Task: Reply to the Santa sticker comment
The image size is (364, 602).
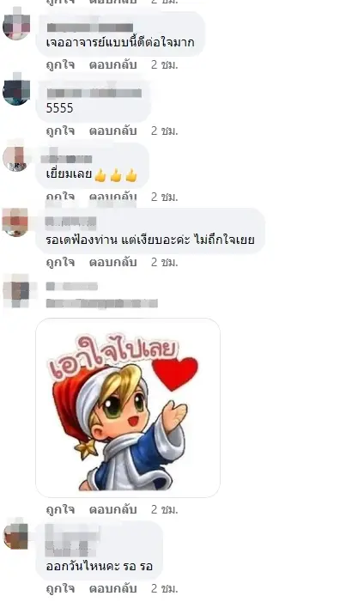Action: coord(112,509)
